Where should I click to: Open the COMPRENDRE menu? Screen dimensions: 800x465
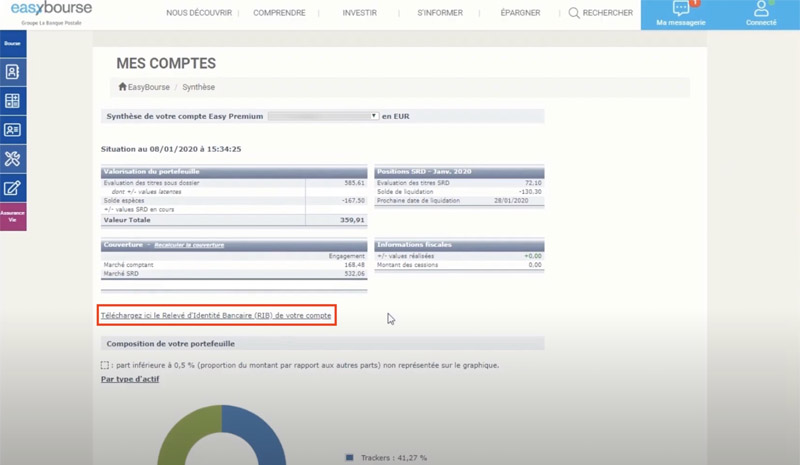[x=279, y=13]
